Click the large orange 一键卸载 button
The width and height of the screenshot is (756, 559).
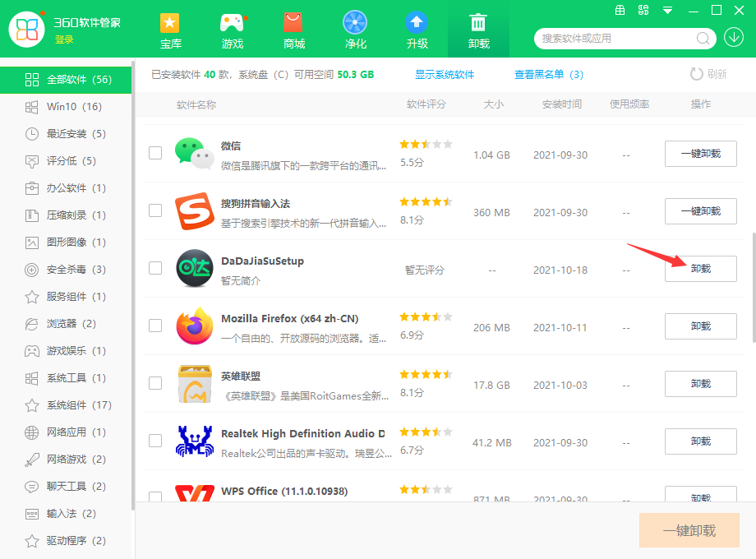tap(689, 530)
